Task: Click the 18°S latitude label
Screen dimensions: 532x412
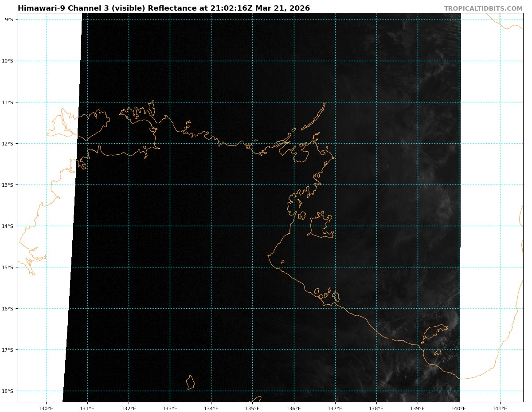Action: pos(9,391)
